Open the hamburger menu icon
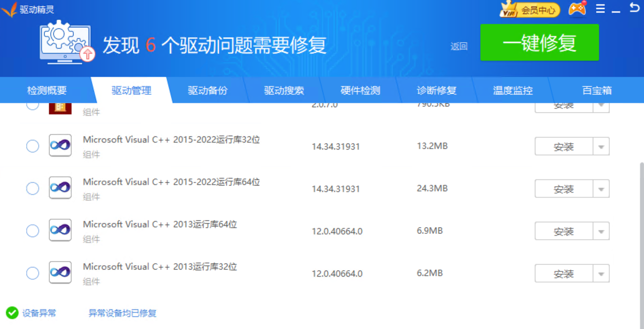This screenshot has height=329, width=644. pyautogui.click(x=600, y=8)
